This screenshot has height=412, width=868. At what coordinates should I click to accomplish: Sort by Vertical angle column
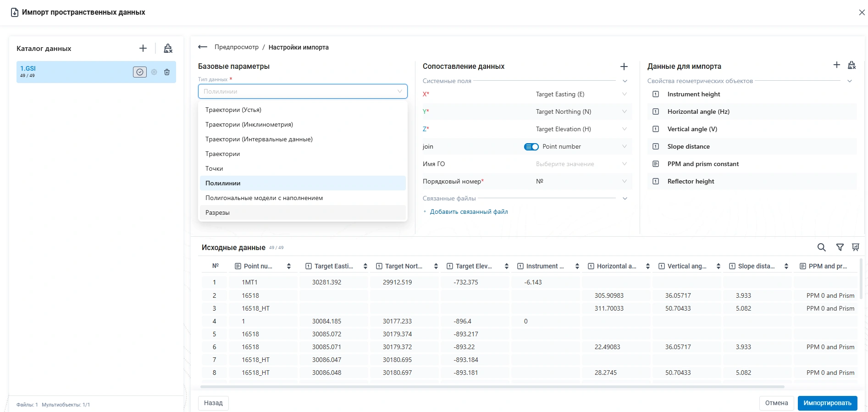(719, 266)
